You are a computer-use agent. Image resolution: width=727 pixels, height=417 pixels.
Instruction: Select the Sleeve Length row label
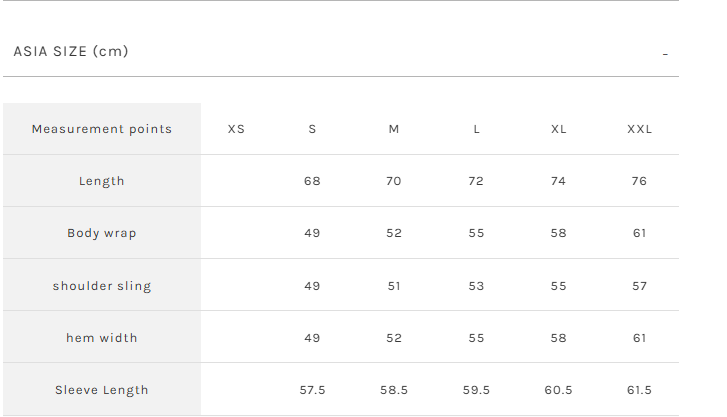pos(102,390)
